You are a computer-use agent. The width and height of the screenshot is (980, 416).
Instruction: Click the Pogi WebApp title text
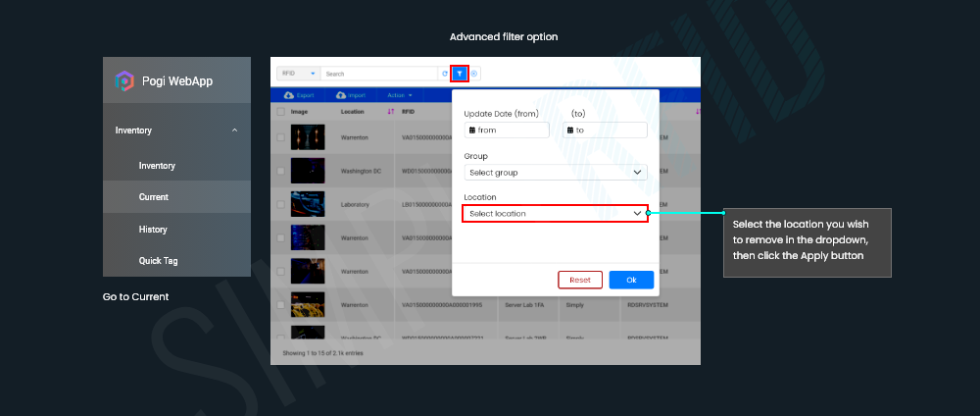(177, 81)
